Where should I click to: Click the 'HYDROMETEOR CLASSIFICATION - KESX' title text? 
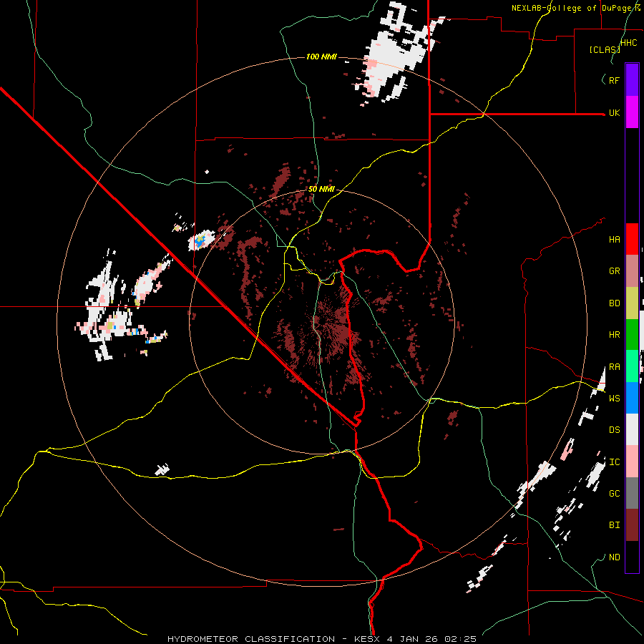tap(274, 639)
